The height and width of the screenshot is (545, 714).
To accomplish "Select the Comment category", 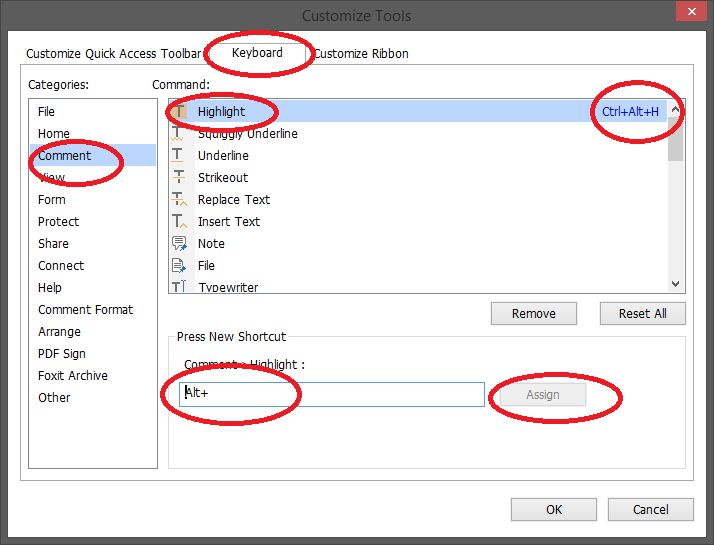I will point(92,155).
